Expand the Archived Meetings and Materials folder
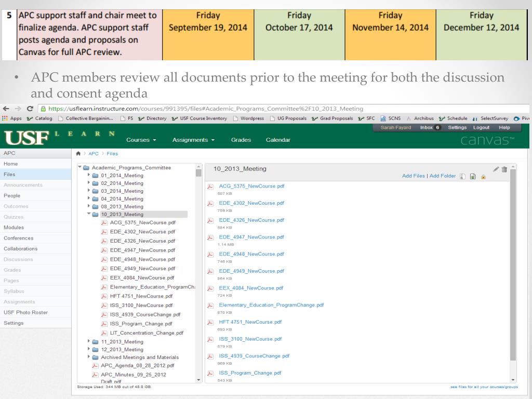Screen dimensions: 532x399 pos(89,357)
